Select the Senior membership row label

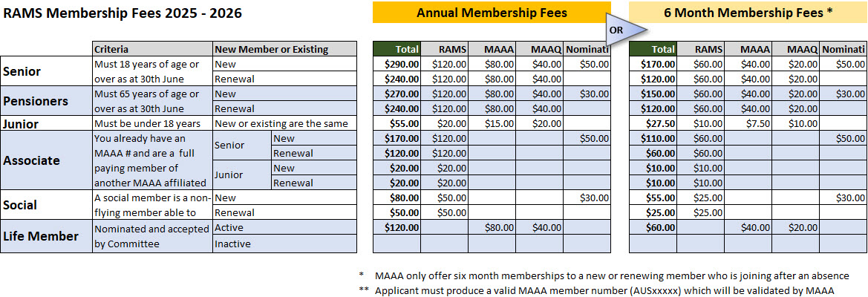[x=22, y=71]
